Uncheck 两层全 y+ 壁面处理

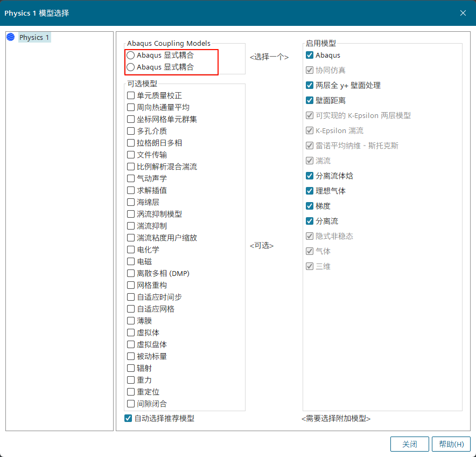[x=310, y=85]
